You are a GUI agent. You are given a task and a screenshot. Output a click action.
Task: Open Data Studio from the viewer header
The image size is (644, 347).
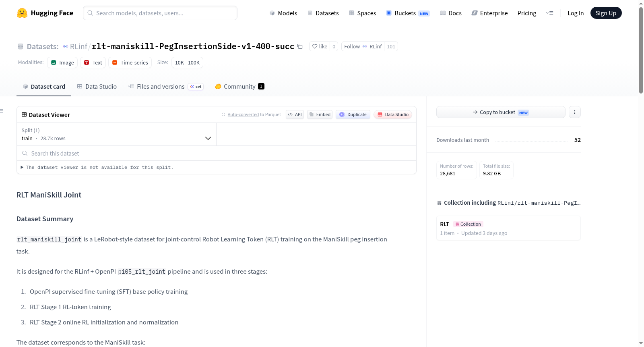tap(393, 114)
